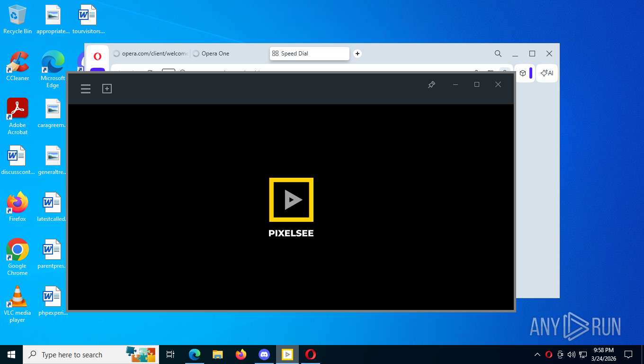Viewport: 644px width, 364px height.
Task: Close the Opera browser window
Action: pos(549,54)
